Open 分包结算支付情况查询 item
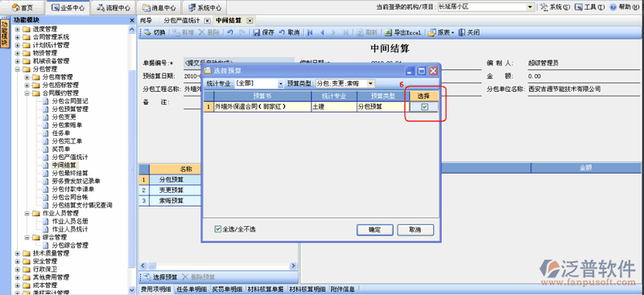The height and width of the screenshot is (295, 644). (x=82, y=205)
